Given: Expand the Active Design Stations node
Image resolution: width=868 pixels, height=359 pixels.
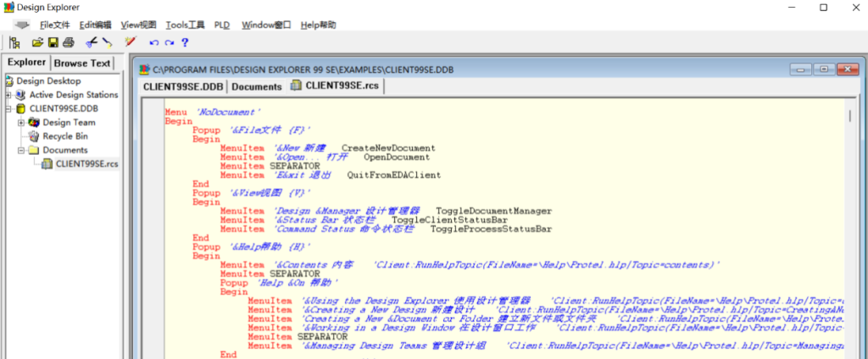Looking at the screenshot, I should (x=8, y=95).
